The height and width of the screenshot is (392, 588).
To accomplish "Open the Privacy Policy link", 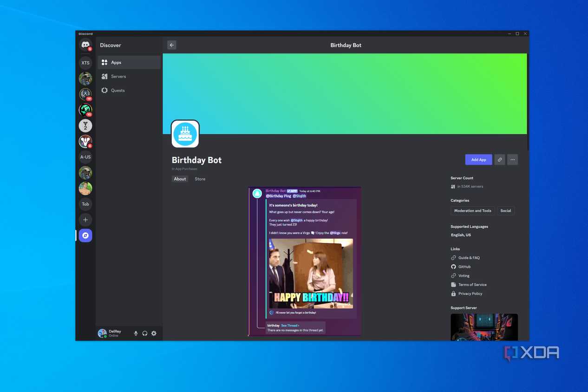I will tap(467, 294).
